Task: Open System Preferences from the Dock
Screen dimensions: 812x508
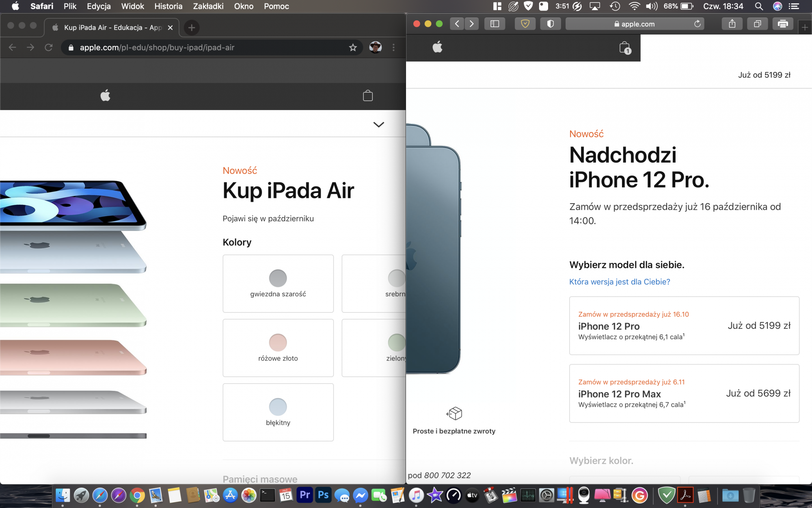Action: 546,495
